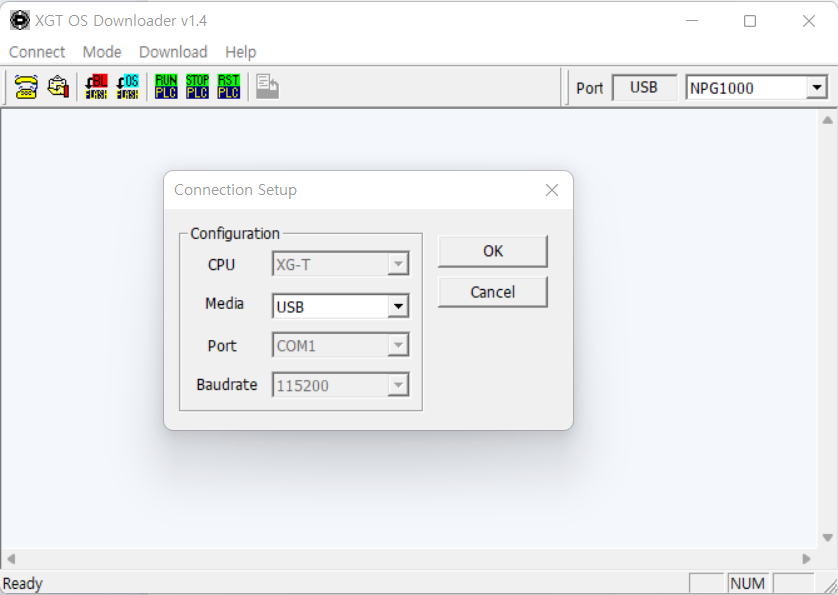Select the RUN PLC toolbar icon
The width and height of the screenshot is (838, 595).
(165, 87)
